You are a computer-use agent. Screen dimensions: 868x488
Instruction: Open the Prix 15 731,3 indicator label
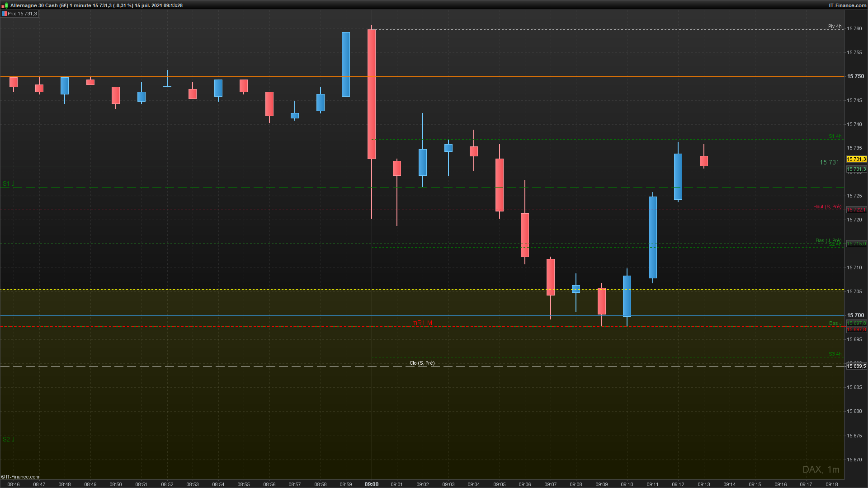point(22,14)
